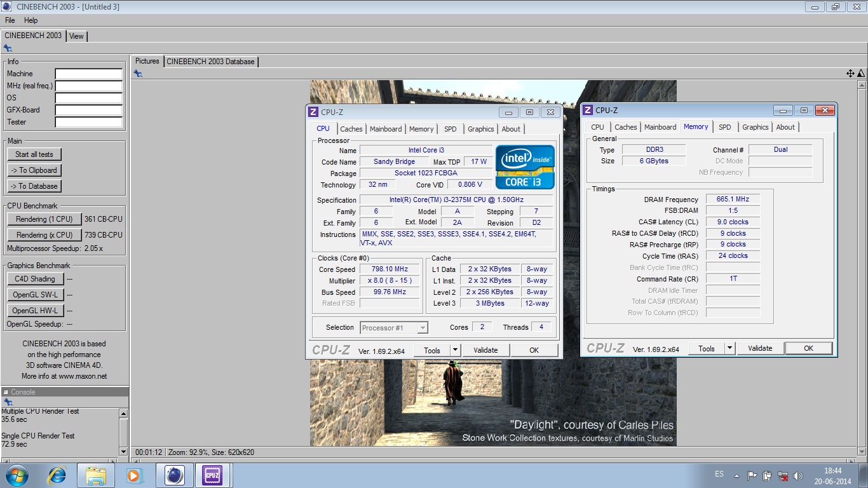Click into the Machine input field

88,74
